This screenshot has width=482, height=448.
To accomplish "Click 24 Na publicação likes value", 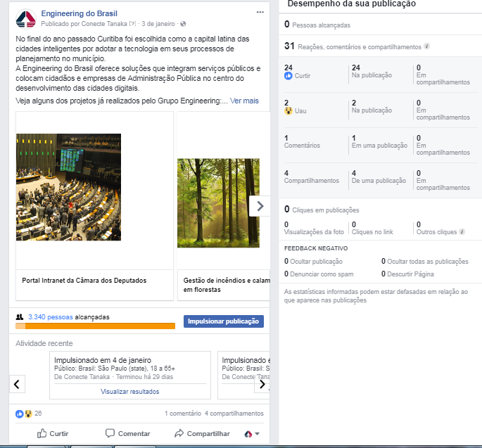I will pyautogui.click(x=372, y=72).
